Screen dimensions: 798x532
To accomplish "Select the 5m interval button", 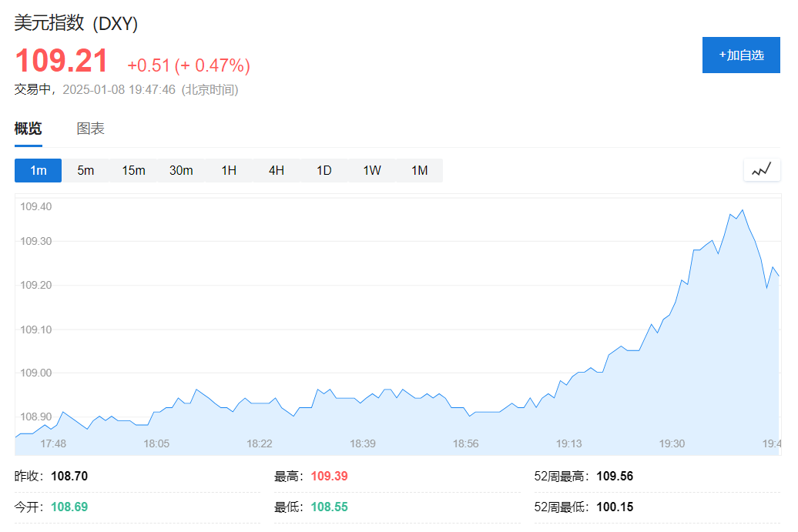I will pyautogui.click(x=85, y=170).
